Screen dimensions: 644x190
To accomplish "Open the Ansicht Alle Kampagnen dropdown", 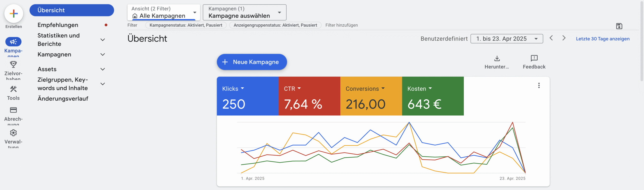I will point(164,13).
